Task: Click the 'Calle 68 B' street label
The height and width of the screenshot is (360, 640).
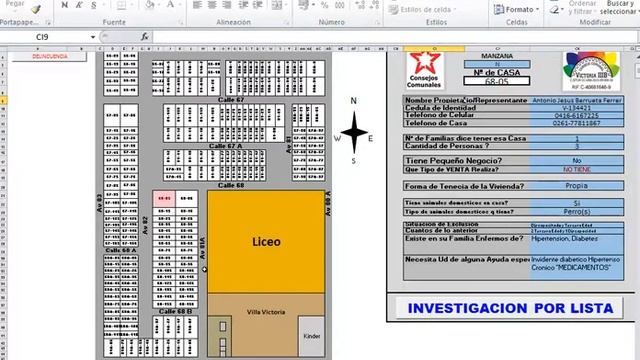Action: pyautogui.click(x=175, y=311)
